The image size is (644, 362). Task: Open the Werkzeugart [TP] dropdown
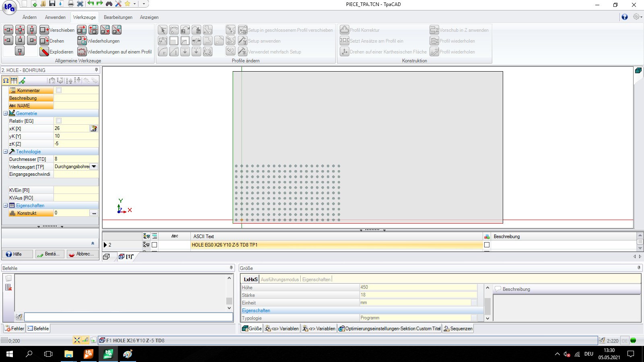coord(94,167)
